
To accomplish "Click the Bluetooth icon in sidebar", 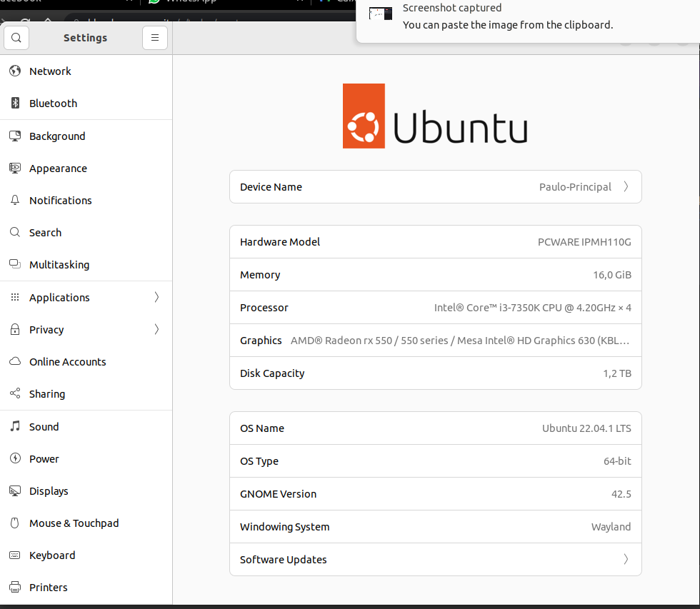I will coord(15,103).
